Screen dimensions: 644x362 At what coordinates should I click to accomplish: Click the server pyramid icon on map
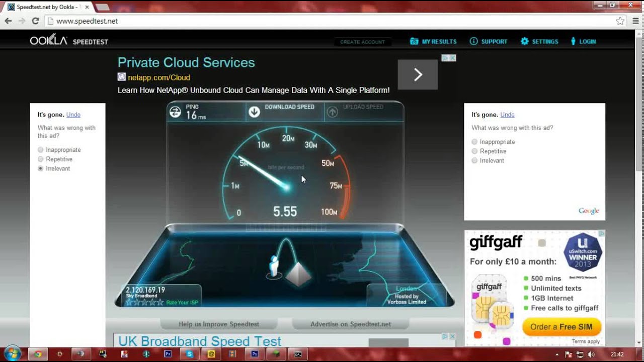pos(298,274)
